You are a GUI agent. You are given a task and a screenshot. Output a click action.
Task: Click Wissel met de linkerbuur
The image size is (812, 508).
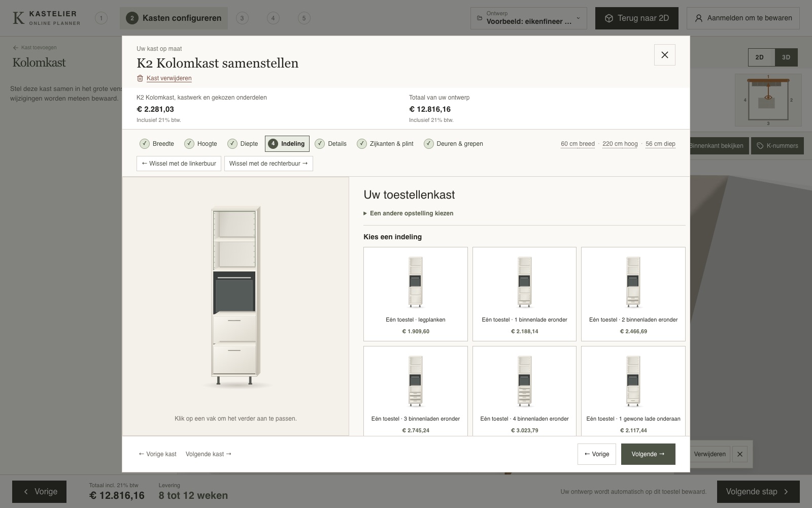(x=179, y=164)
